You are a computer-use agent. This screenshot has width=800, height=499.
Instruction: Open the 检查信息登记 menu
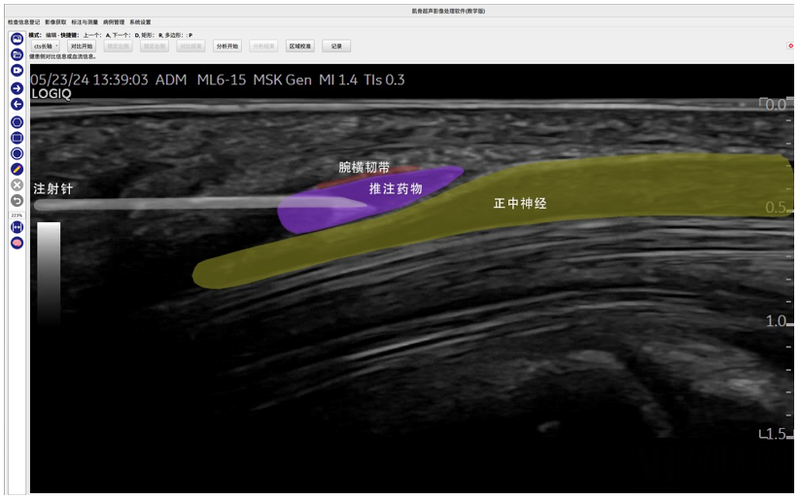(23, 21)
